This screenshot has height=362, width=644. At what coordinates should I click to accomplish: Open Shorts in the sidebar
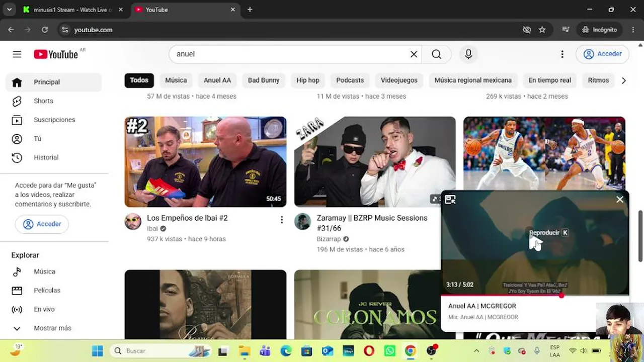click(x=54, y=101)
